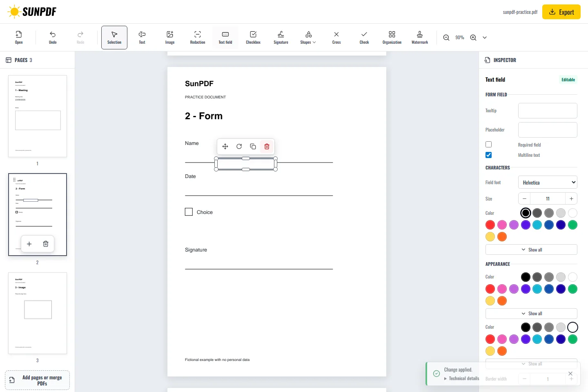The height and width of the screenshot is (392, 588).
Task: Click Add pages or merge PDFs
Action: (37, 380)
